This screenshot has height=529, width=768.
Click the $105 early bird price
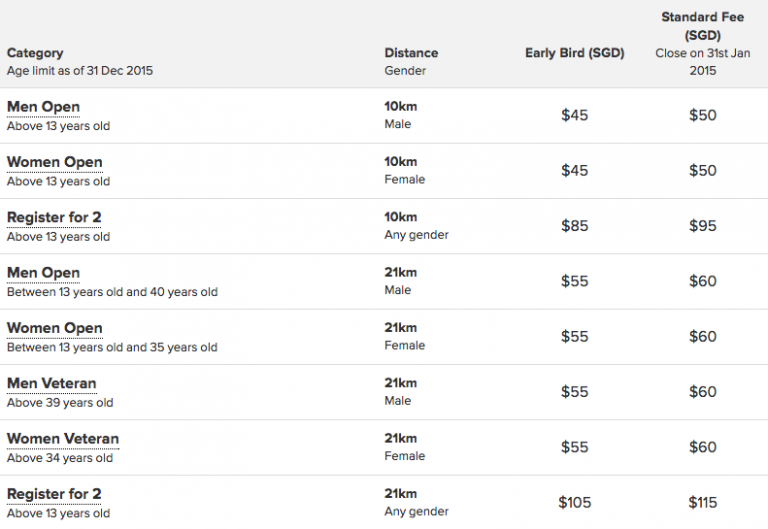click(x=574, y=502)
